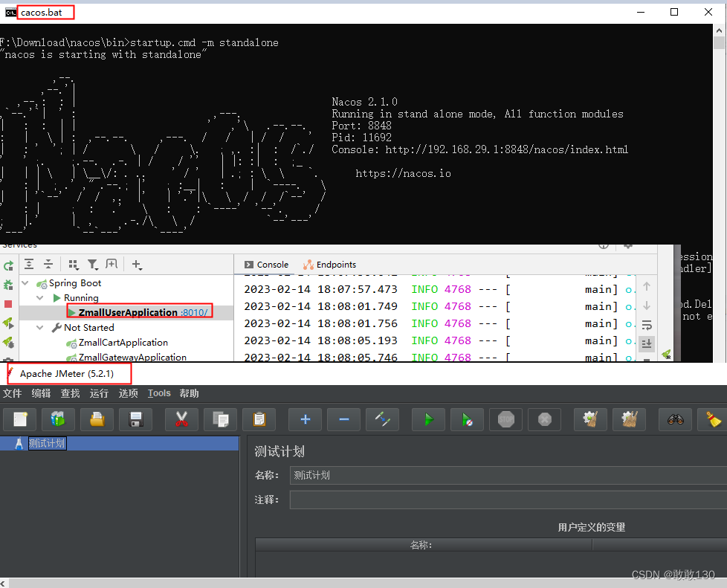Click scroll left arrow of bottom scrollbar
The height and width of the screenshot is (588, 727).
pos(4,583)
